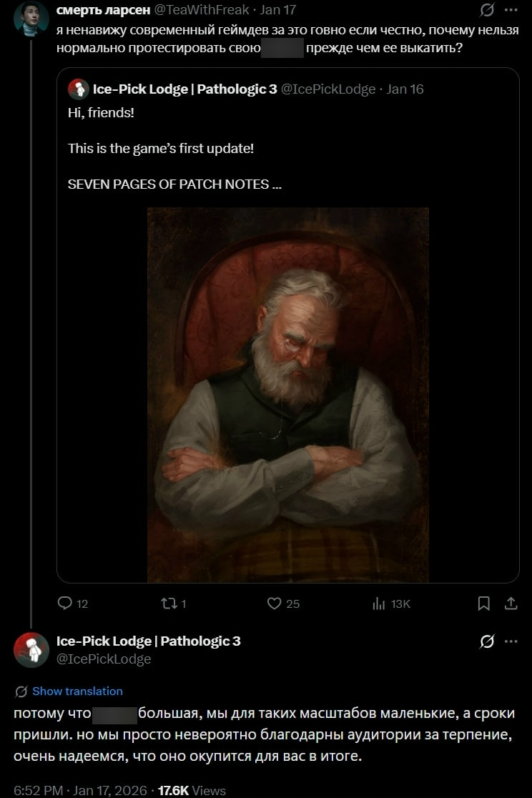Click Grok icon on the top tweet

488,10
